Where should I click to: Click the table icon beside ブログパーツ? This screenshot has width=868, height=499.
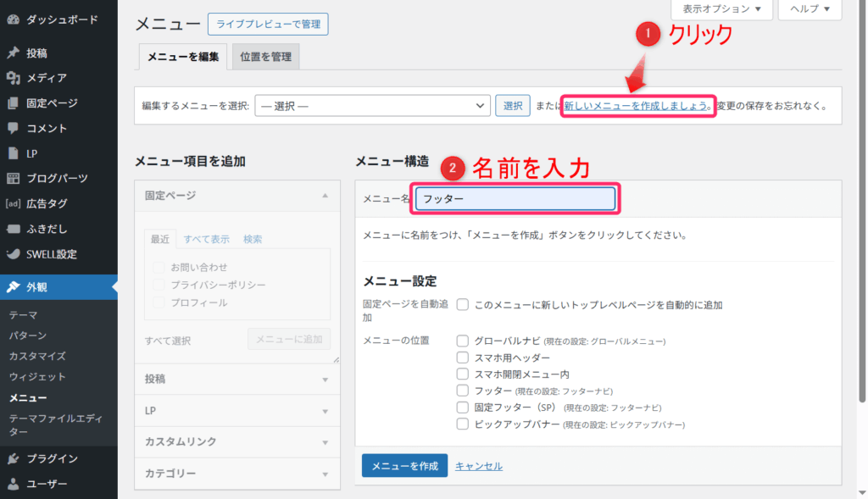[14, 178]
